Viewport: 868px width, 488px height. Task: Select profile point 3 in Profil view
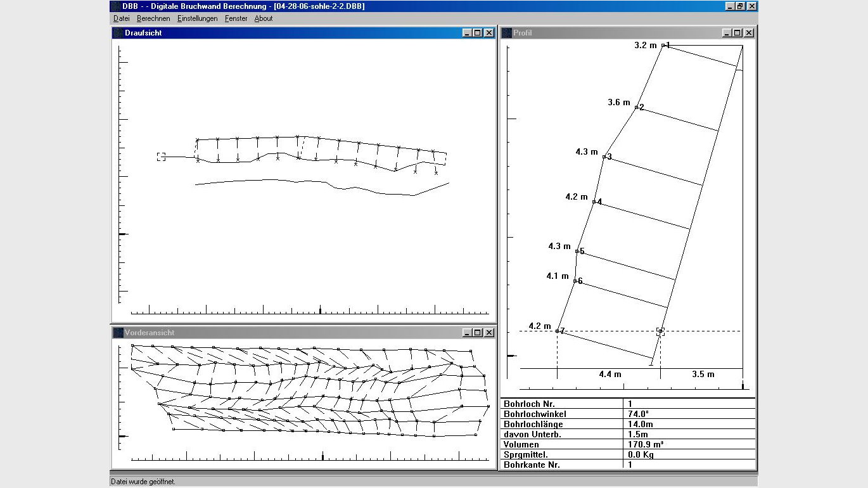point(605,157)
